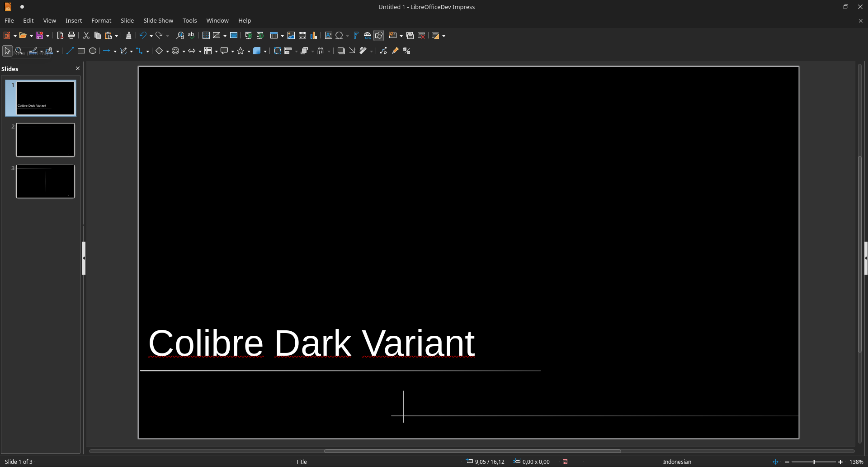Screen dimensions: 868x467
Task: Toggle the Shadow effect button
Action: (341, 51)
